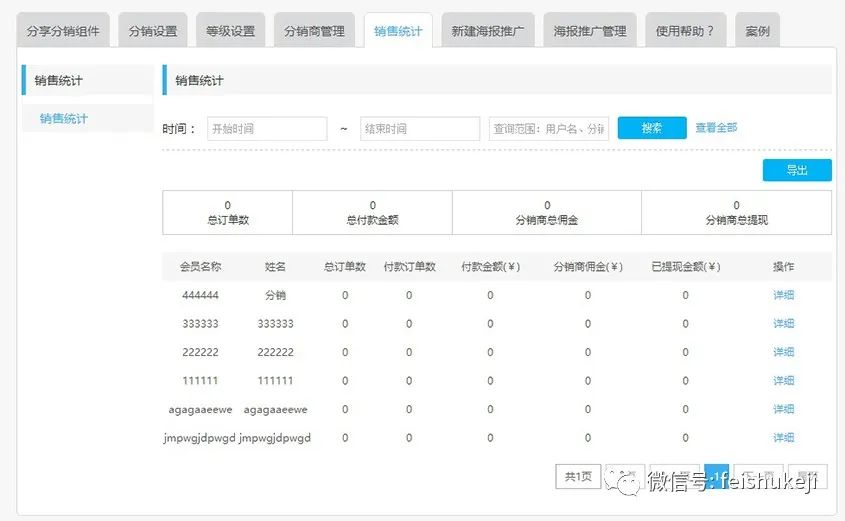Click the 查看全部 link

(716, 128)
